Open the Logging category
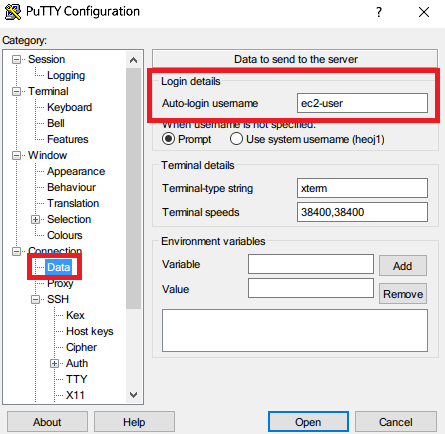Screen dimensions: 445x434 (x=66, y=75)
